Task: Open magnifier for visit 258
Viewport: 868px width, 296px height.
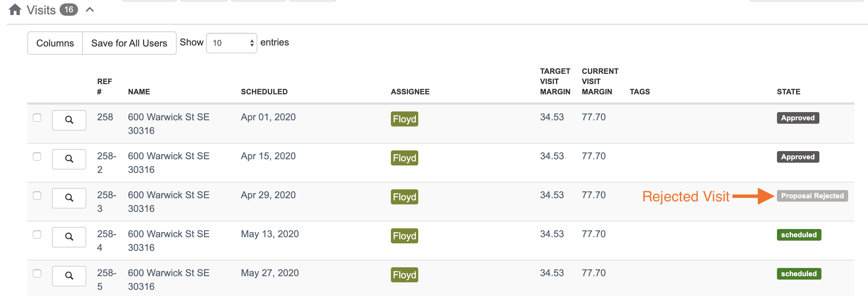Action: click(69, 120)
